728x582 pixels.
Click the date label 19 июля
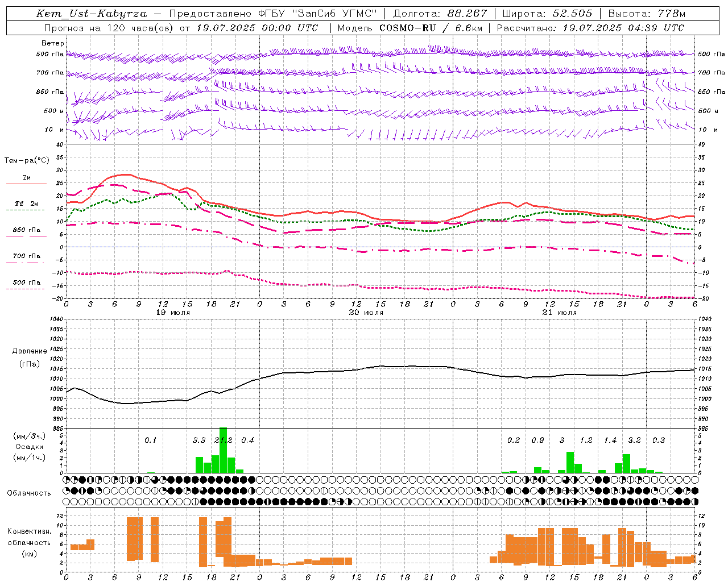click(x=173, y=313)
